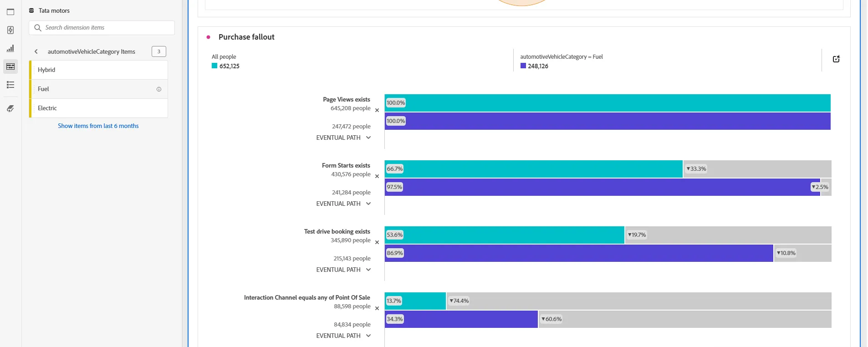Select the purple Point Of Sale 34.3% bar
This screenshot has width=868, height=347.
461,319
